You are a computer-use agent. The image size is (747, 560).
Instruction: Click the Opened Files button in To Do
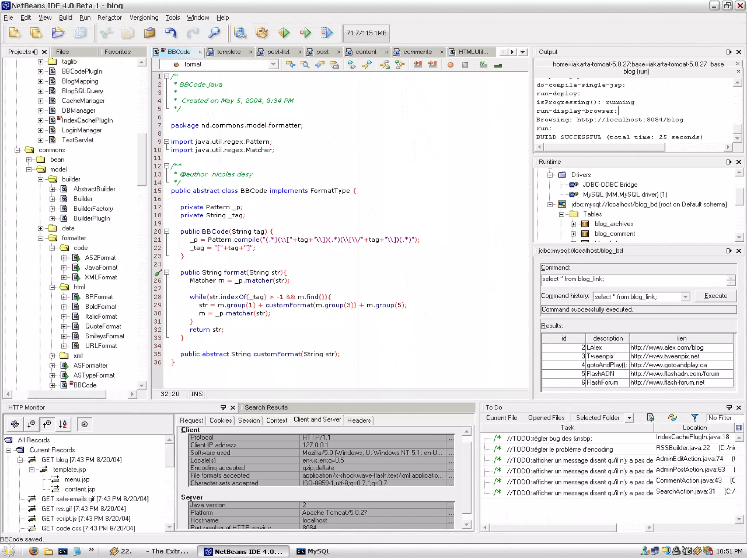[546, 418]
